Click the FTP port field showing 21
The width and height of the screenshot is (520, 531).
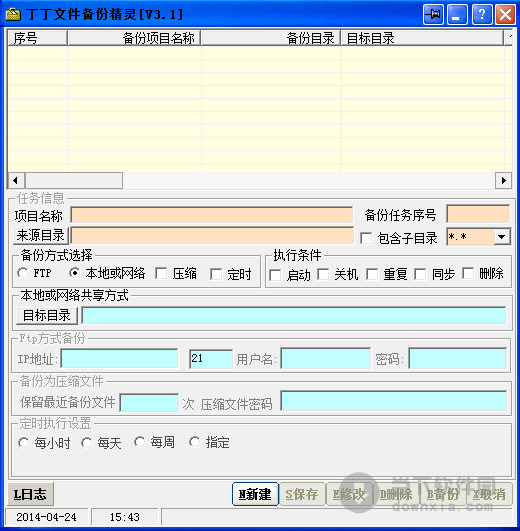click(211, 359)
